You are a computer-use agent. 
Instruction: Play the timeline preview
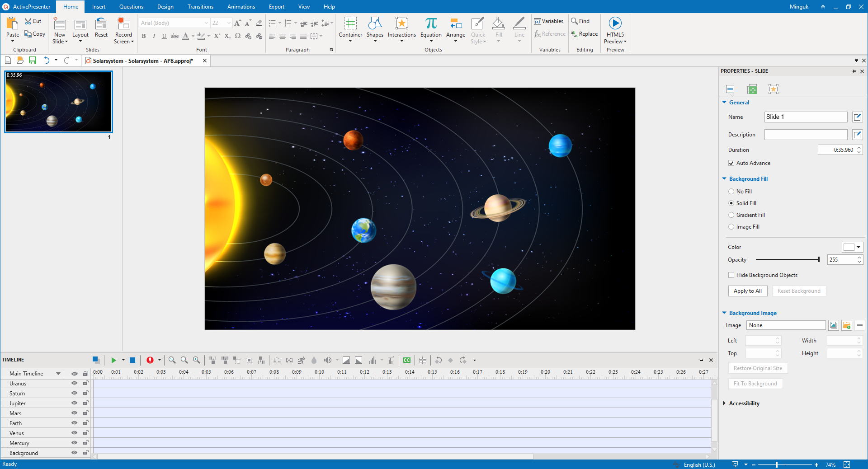click(x=113, y=360)
